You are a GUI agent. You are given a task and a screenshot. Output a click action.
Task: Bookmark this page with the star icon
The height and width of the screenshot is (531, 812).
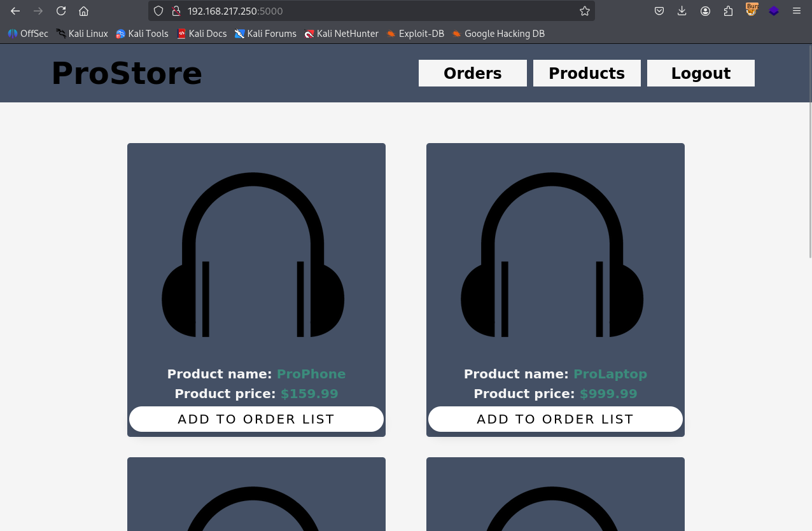[584, 11]
